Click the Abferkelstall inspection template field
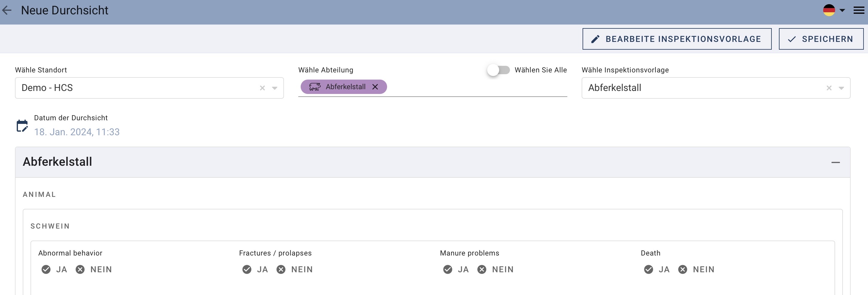The image size is (868, 295). [x=716, y=88]
